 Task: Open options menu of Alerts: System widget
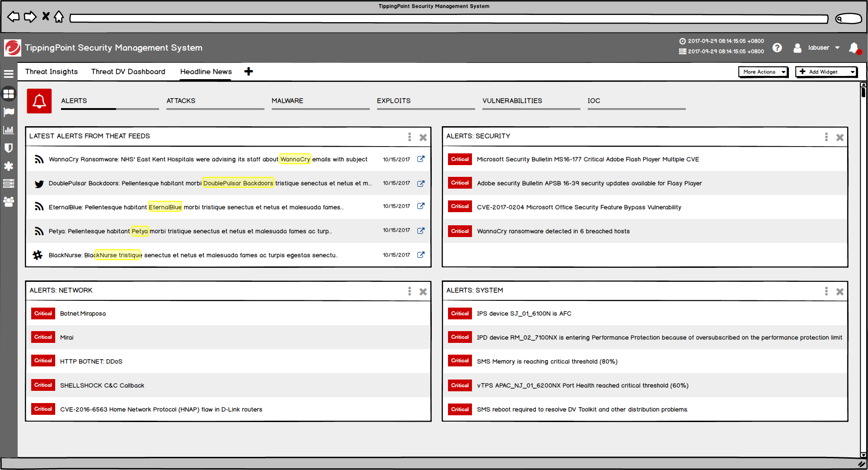[826, 291]
